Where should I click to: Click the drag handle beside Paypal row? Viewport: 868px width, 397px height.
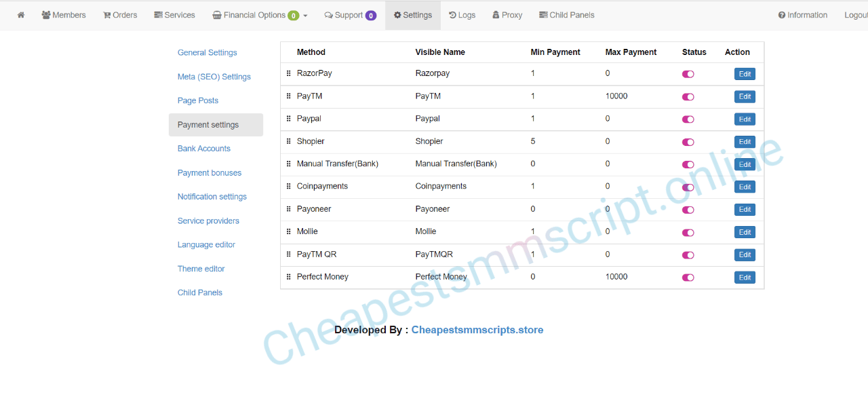coord(288,119)
